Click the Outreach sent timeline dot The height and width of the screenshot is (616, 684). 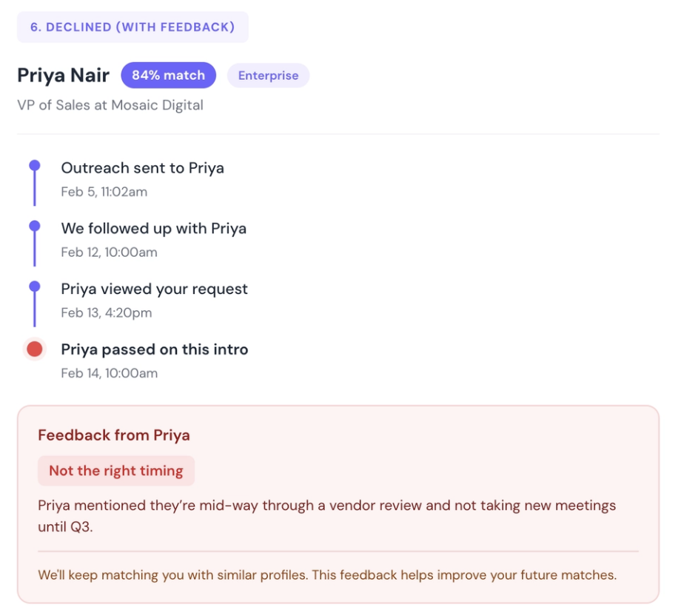(34, 167)
